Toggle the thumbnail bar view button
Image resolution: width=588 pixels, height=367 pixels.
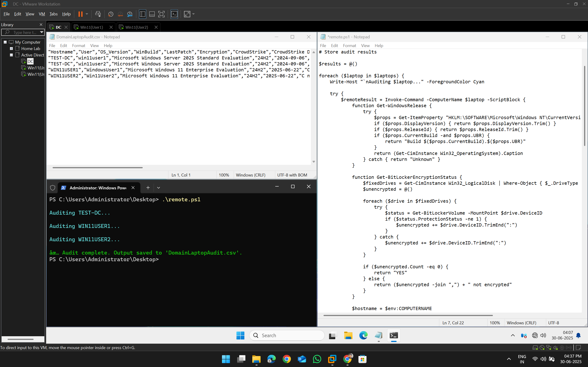tap(152, 14)
